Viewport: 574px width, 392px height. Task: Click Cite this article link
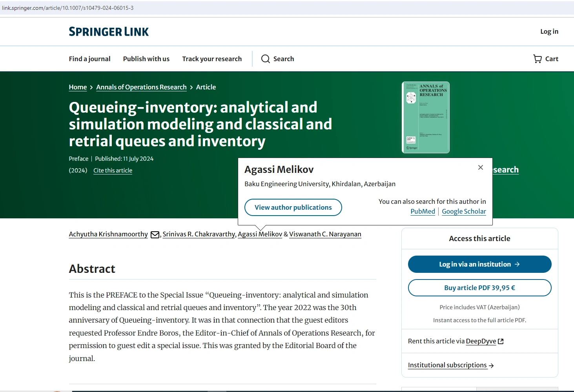(x=113, y=171)
